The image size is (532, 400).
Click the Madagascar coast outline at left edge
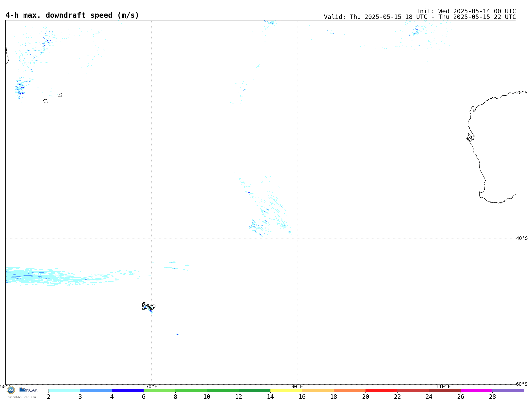point(7,55)
